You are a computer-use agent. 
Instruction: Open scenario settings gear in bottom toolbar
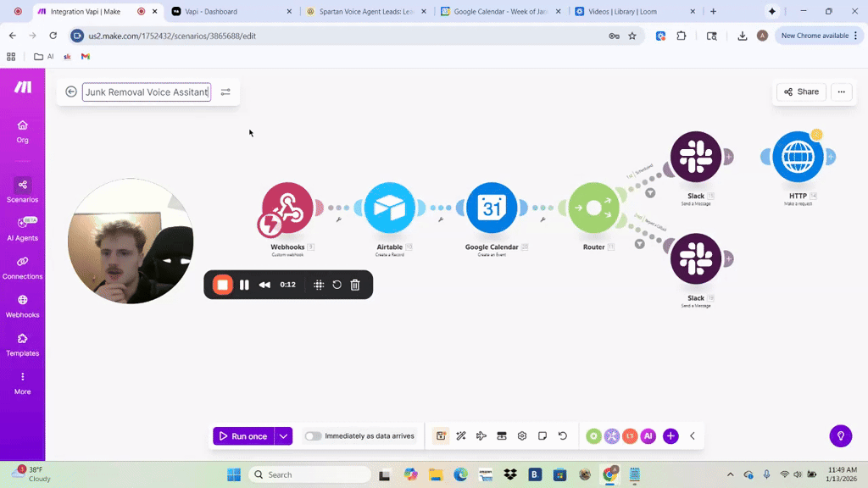point(522,436)
